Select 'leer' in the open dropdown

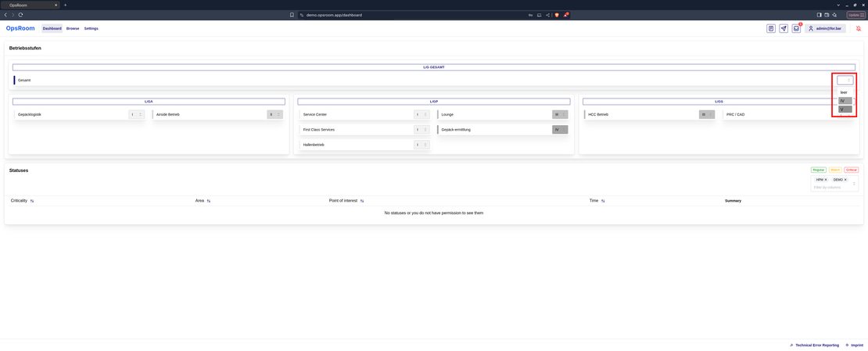point(844,92)
